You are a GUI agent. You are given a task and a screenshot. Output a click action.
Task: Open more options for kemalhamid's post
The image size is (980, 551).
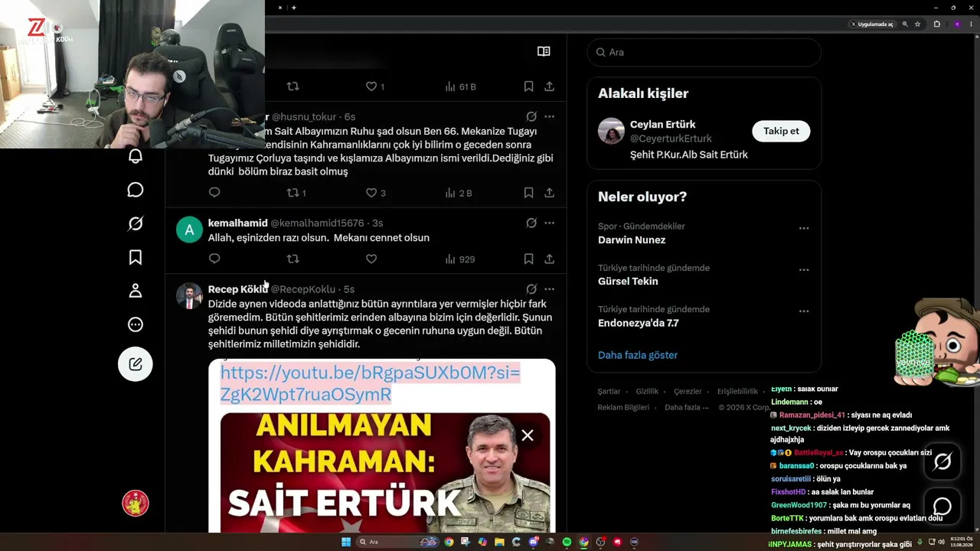[x=549, y=223]
